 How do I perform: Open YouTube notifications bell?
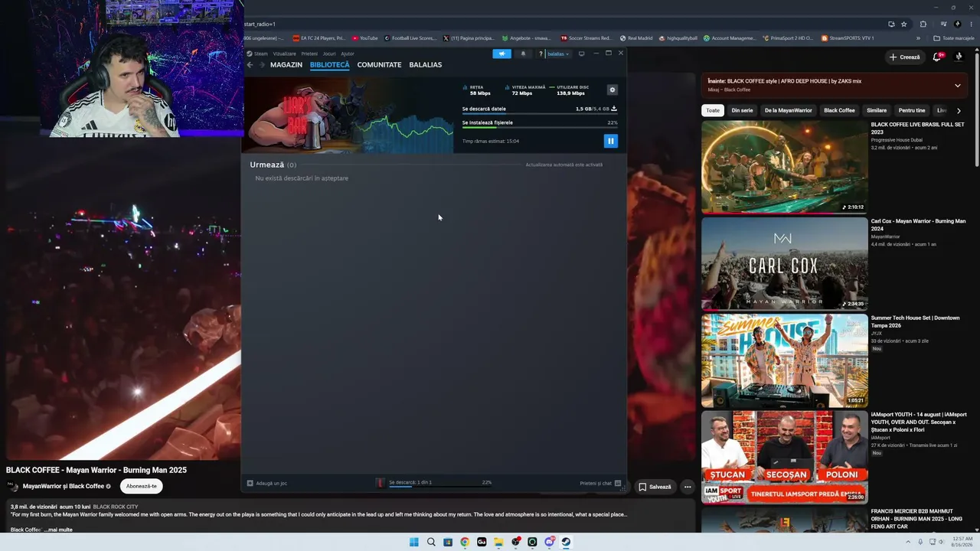click(936, 57)
